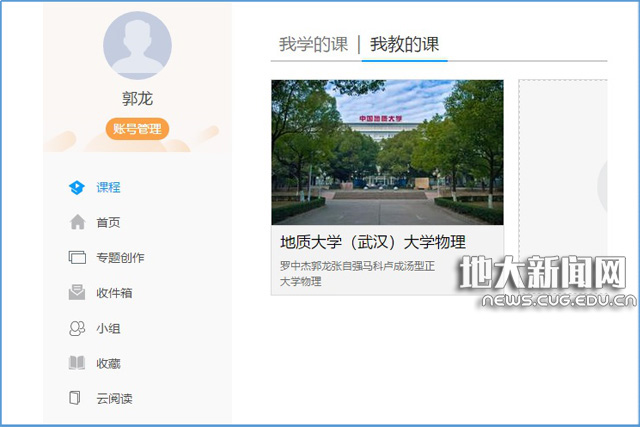
Task: Click the orange 账号管理 button
Action: pos(137,129)
